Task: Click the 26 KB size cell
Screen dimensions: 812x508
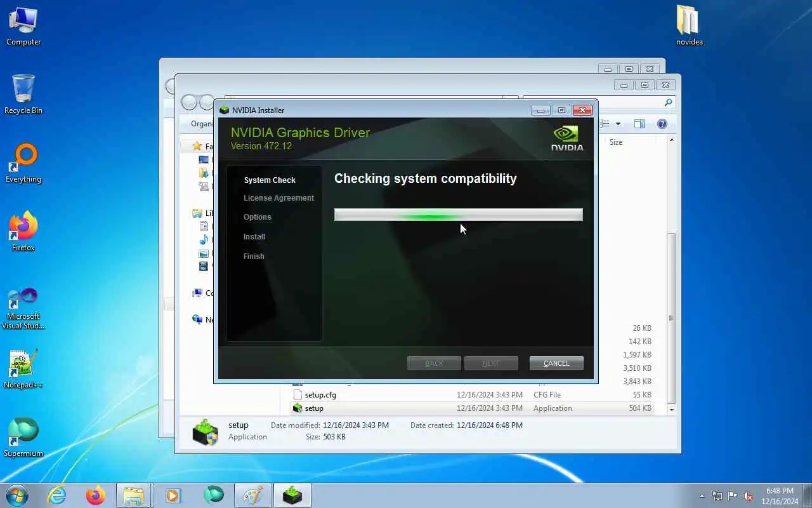Action: click(642, 328)
